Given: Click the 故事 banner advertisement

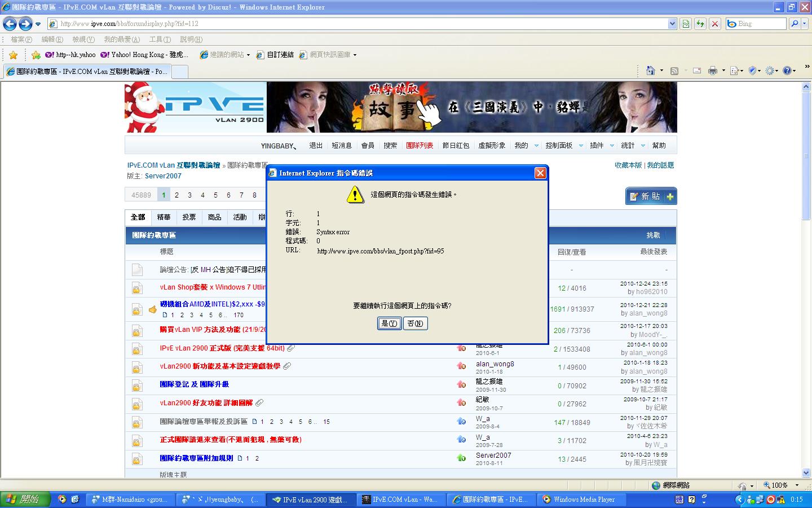Looking at the screenshot, I should click(x=471, y=107).
